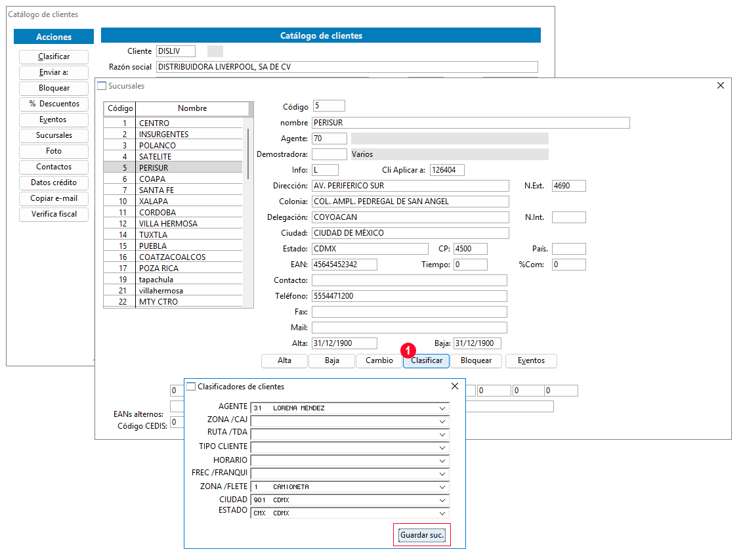Select CORDOBA branch row
This screenshot has width=741, height=560.
coord(173,213)
